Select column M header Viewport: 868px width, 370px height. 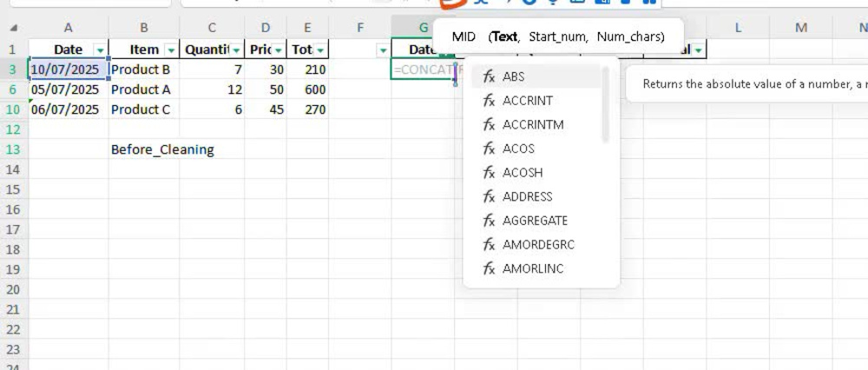point(801,28)
